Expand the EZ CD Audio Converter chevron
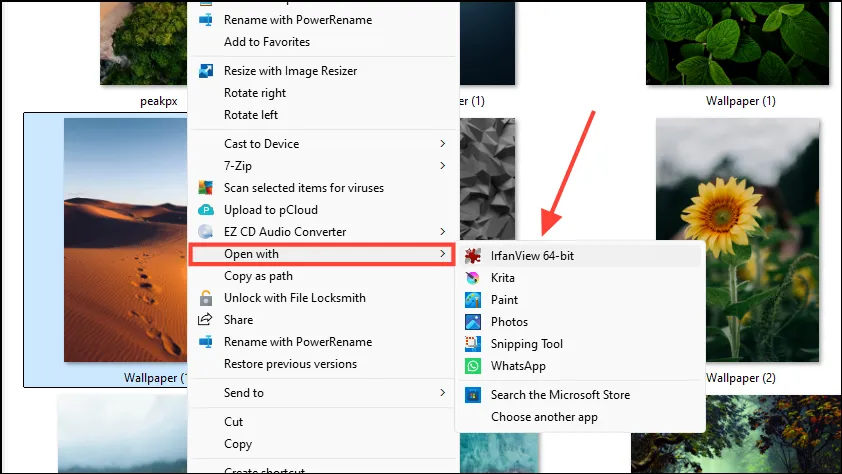The image size is (842, 474). coord(442,231)
